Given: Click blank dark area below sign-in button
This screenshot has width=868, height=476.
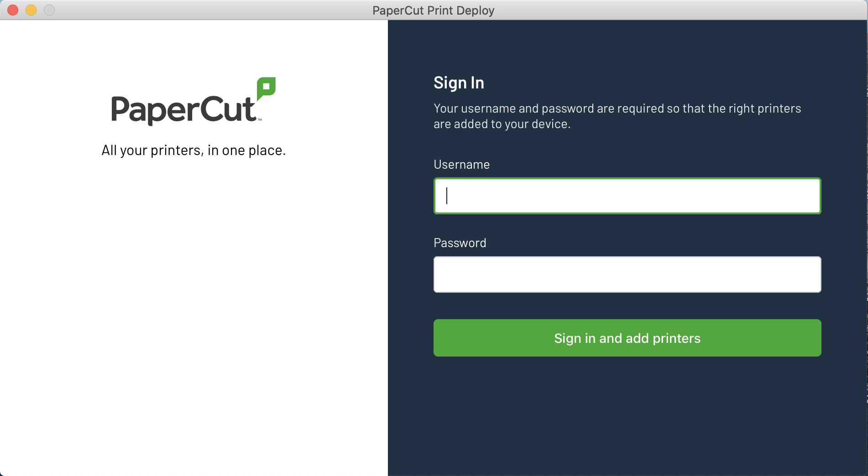Looking at the screenshot, I should point(627,415).
